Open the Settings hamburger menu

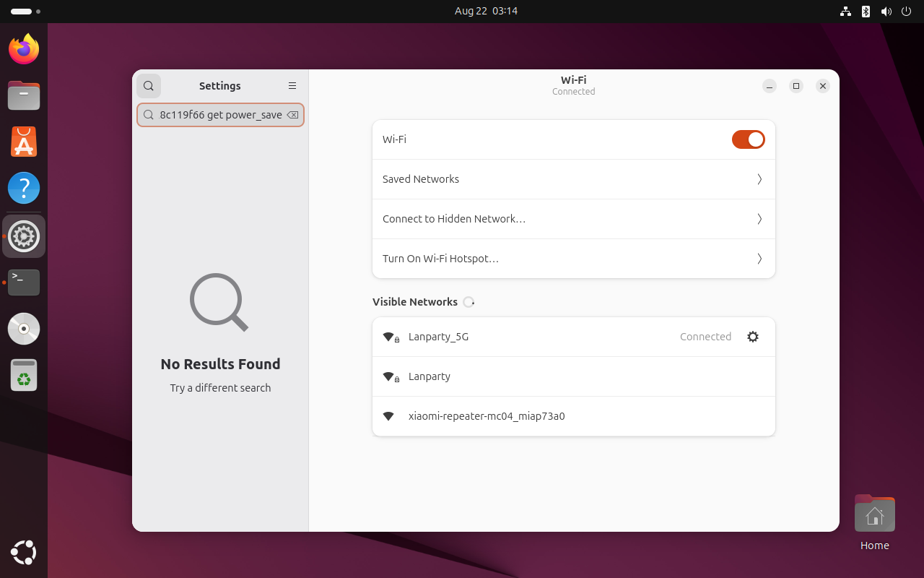tap(292, 86)
